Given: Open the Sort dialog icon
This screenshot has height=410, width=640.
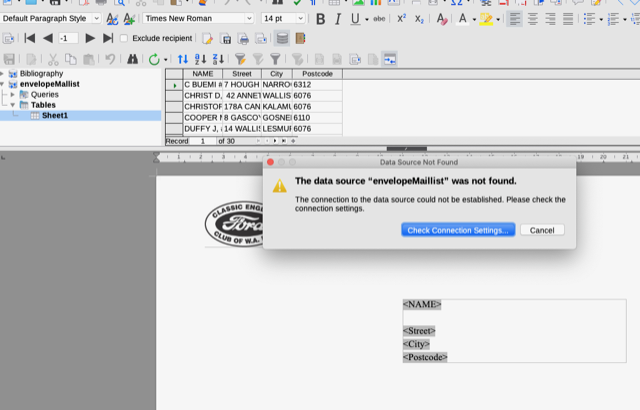Looking at the screenshot, I should tap(183, 60).
